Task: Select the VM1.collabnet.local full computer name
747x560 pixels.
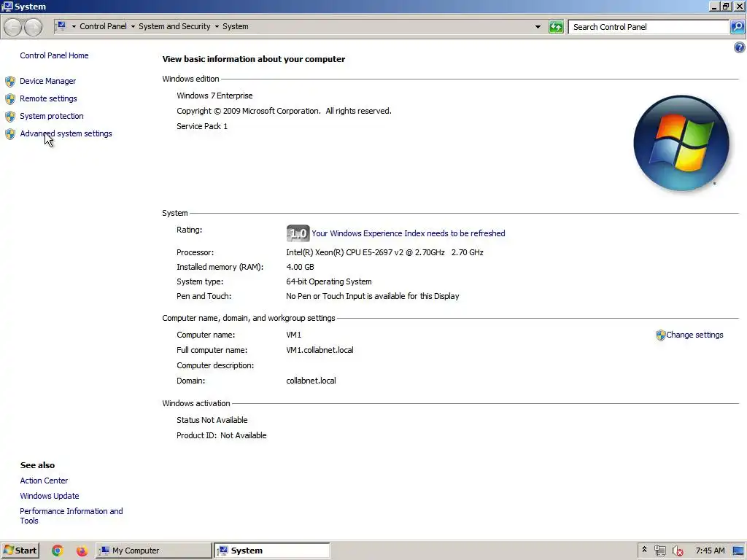Action: coord(320,350)
